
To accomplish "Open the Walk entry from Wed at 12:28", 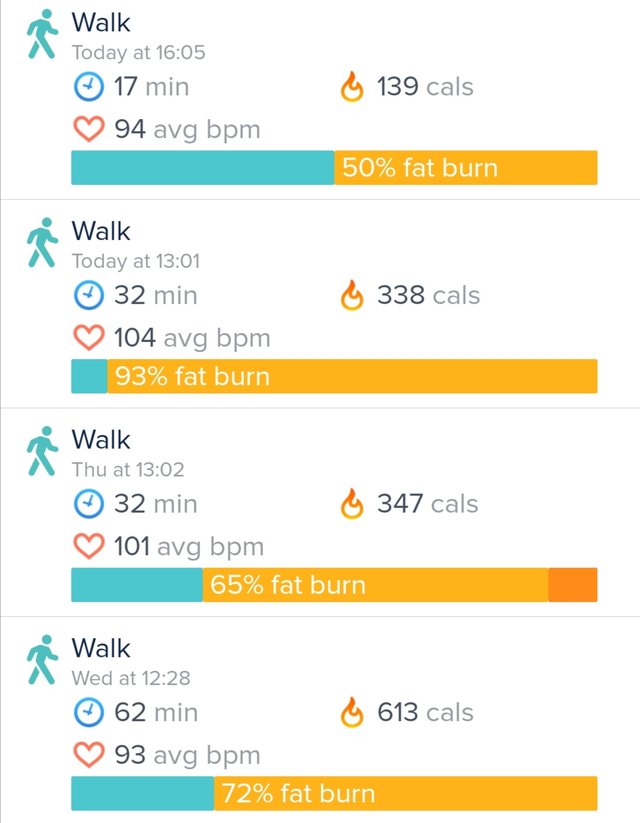I will point(320,720).
